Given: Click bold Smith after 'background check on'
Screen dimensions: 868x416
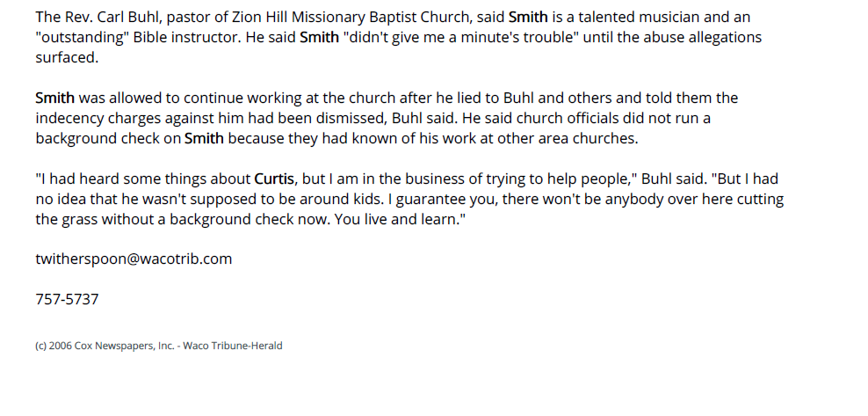Looking at the screenshot, I should tap(205, 138).
